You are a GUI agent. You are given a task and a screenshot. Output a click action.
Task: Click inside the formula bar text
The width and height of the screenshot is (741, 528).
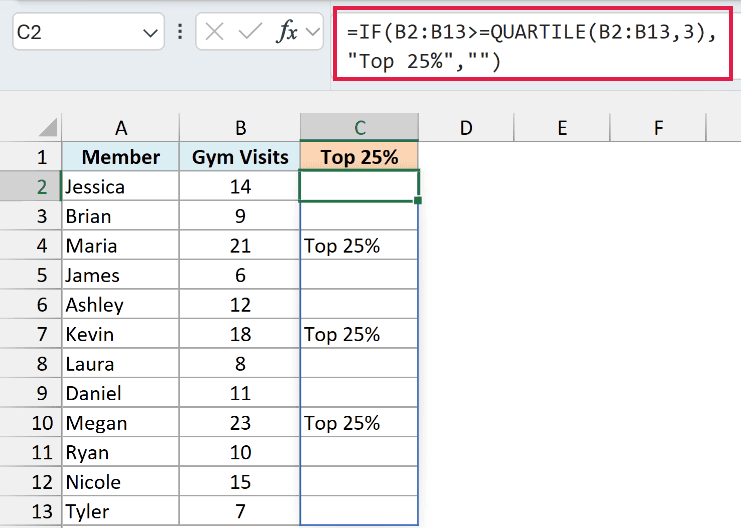tap(533, 46)
